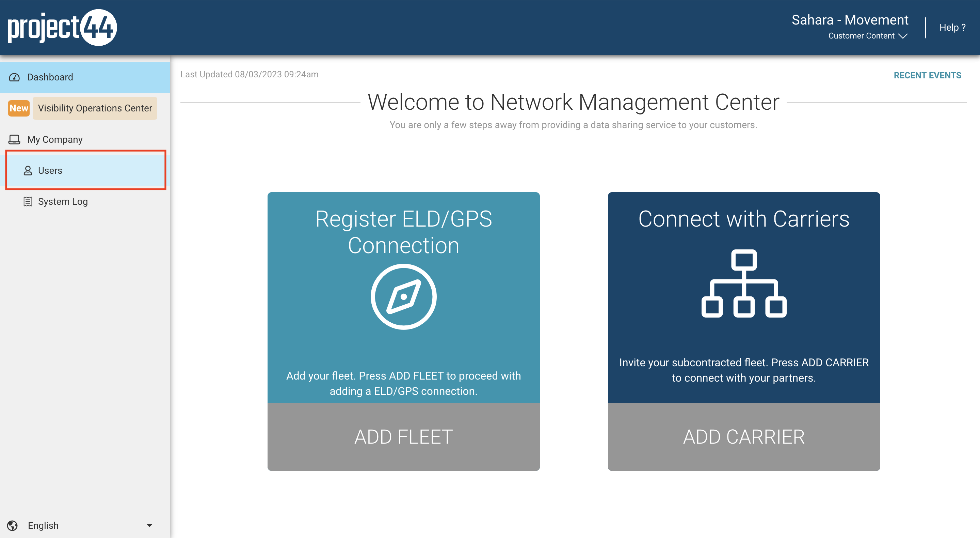Select Dashboard in the sidebar
The image size is (980, 538).
(x=50, y=77)
